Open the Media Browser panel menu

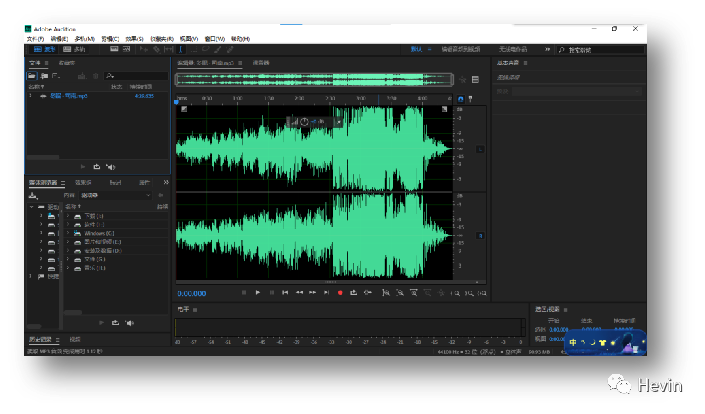pyautogui.click(x=63, y=183)
